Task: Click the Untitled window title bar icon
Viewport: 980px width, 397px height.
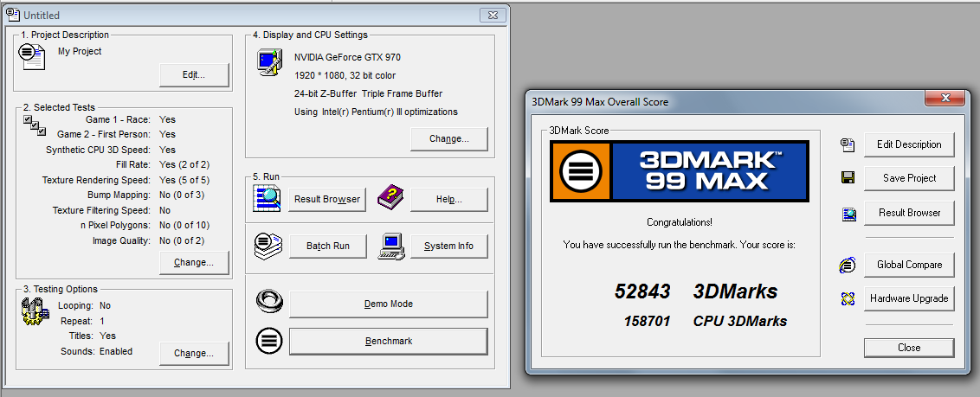Action: pos(14,15)
